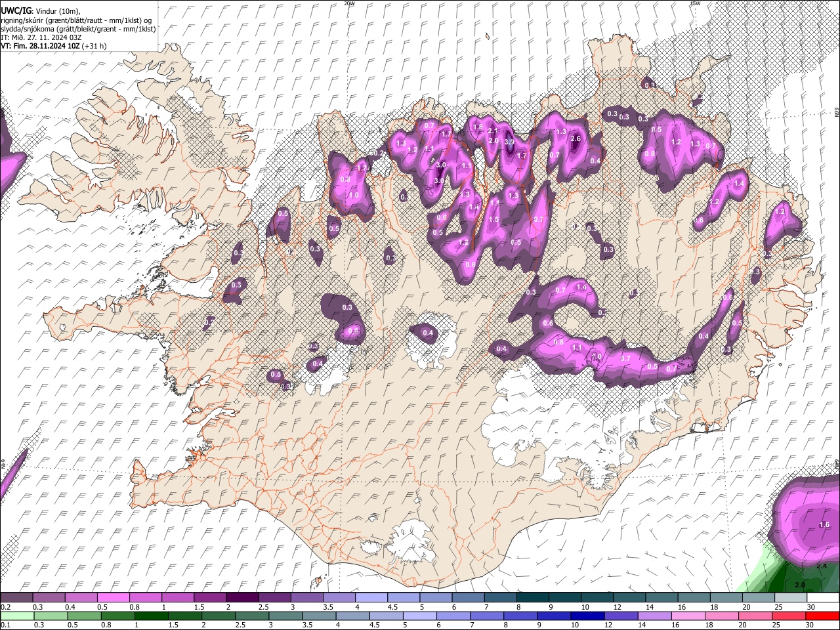This screenshot has width=840, height=630.
Task: Click the '15W' longitude label
Action: (x=695, y=3)
